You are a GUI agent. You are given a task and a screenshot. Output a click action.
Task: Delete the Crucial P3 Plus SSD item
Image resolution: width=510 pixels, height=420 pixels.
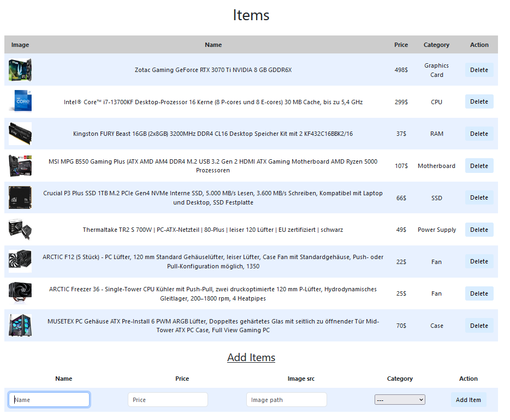479,197
